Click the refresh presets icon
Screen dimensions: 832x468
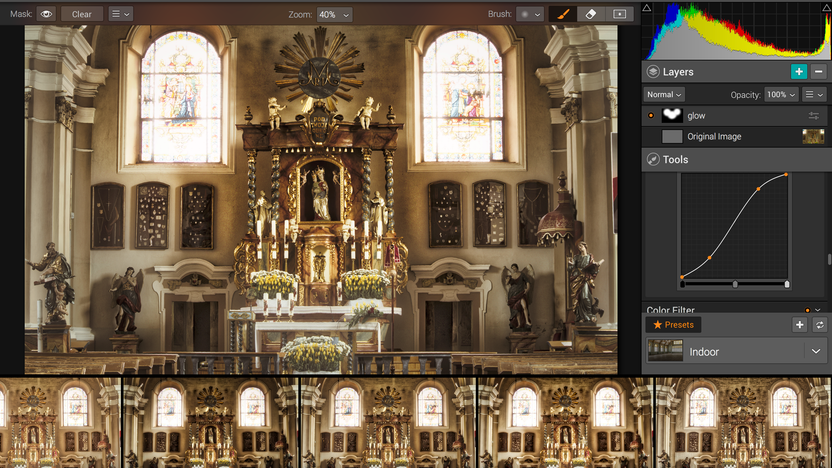819,325
